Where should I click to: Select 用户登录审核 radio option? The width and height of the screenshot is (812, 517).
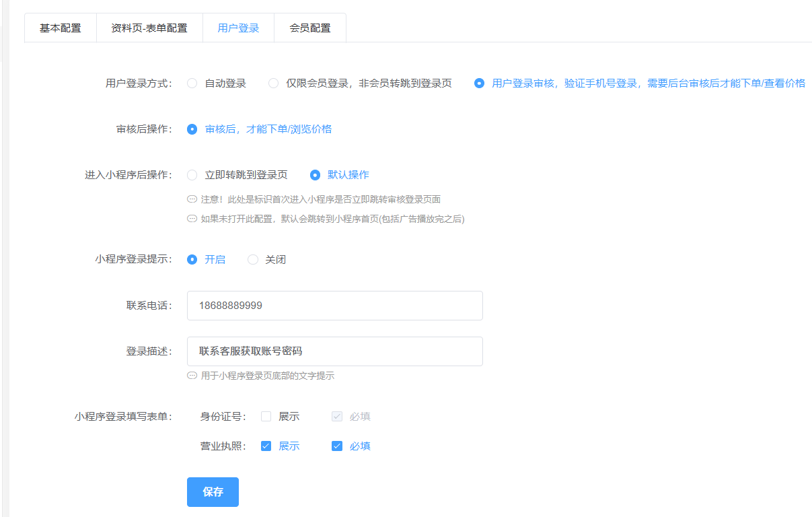point(479,83)
